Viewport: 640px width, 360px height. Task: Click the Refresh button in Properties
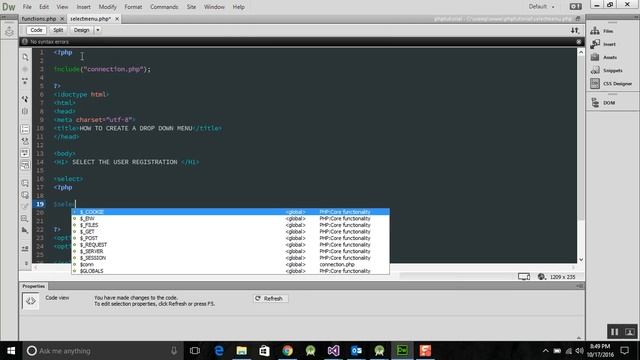(270, 298)
